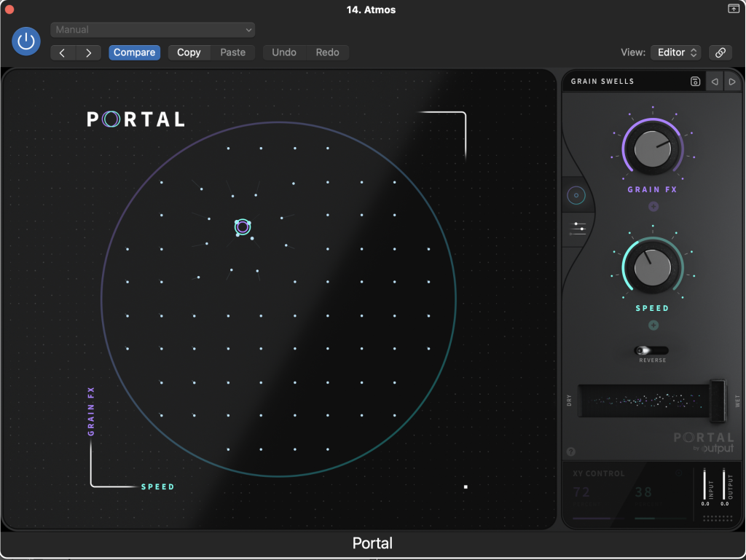Click the Paste button

point(233,52)
